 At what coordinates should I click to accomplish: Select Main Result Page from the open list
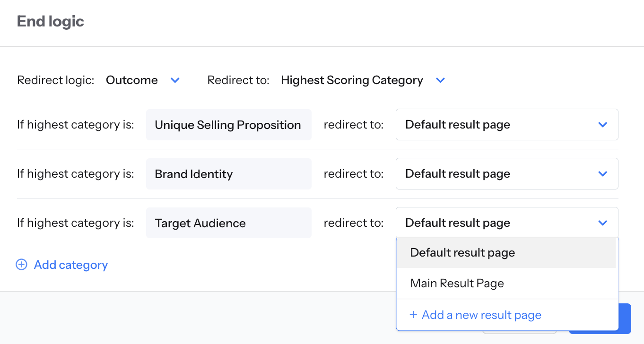[x=457, y=284]
